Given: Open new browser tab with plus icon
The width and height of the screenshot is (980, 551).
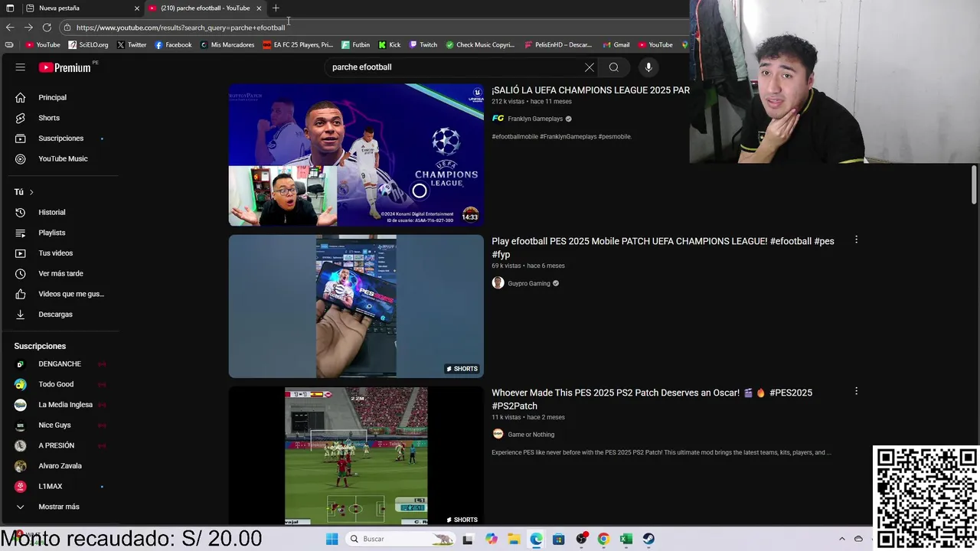Looking at the screenshot, I should [276, 8].
